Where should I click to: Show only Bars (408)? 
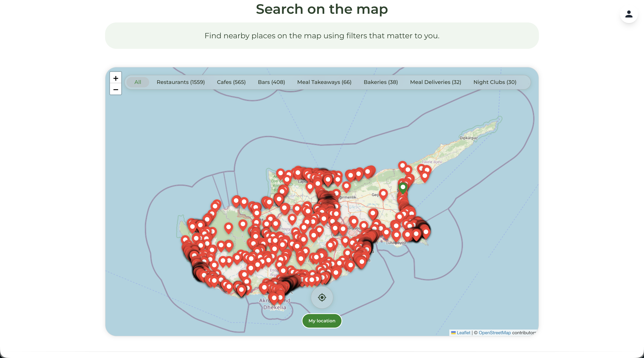coord(271,82)
